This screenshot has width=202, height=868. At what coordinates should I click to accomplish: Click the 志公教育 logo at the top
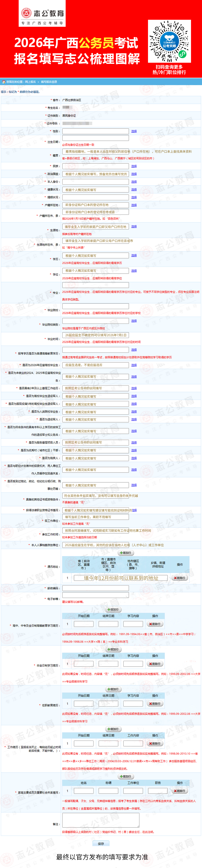(43, 14)
